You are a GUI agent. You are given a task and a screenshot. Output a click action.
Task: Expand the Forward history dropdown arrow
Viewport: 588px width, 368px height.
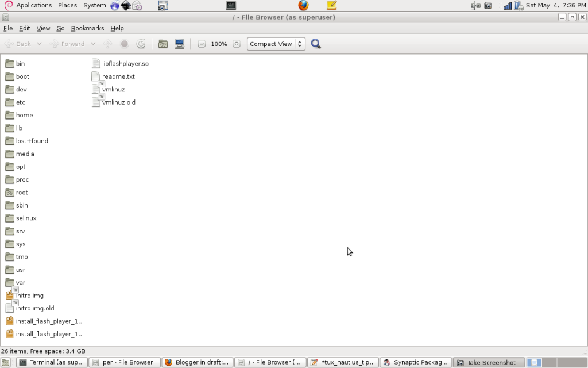tap(93, 44)
